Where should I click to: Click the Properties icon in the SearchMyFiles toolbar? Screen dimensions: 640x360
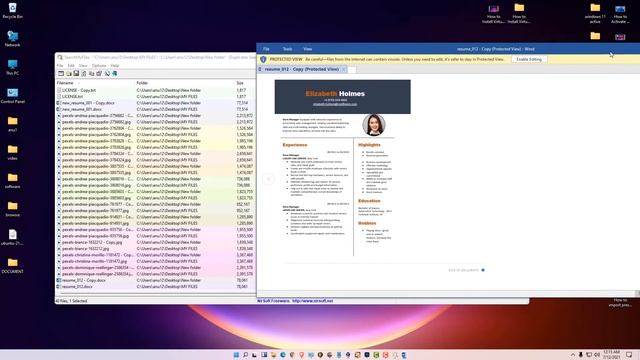(99, 73)
